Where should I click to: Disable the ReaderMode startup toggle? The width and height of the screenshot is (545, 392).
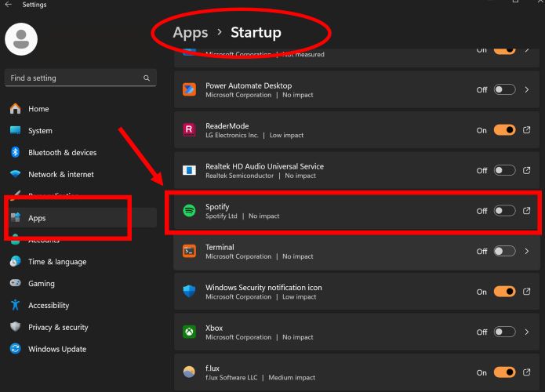[504, 130]
